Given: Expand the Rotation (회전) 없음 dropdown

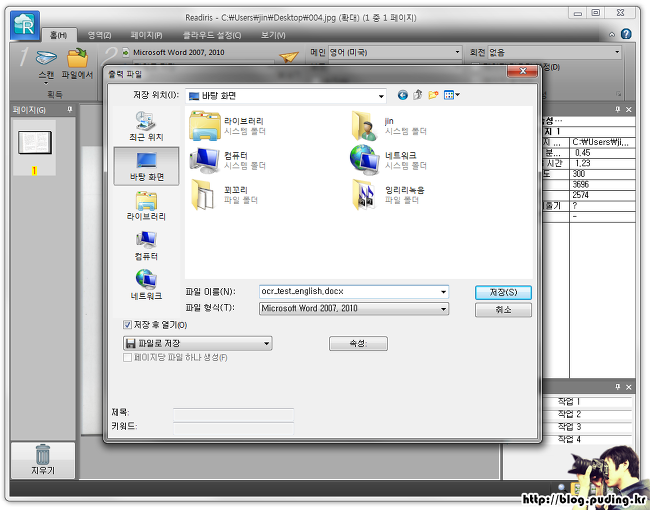Looking at the screenshot, I should point(617,52).
